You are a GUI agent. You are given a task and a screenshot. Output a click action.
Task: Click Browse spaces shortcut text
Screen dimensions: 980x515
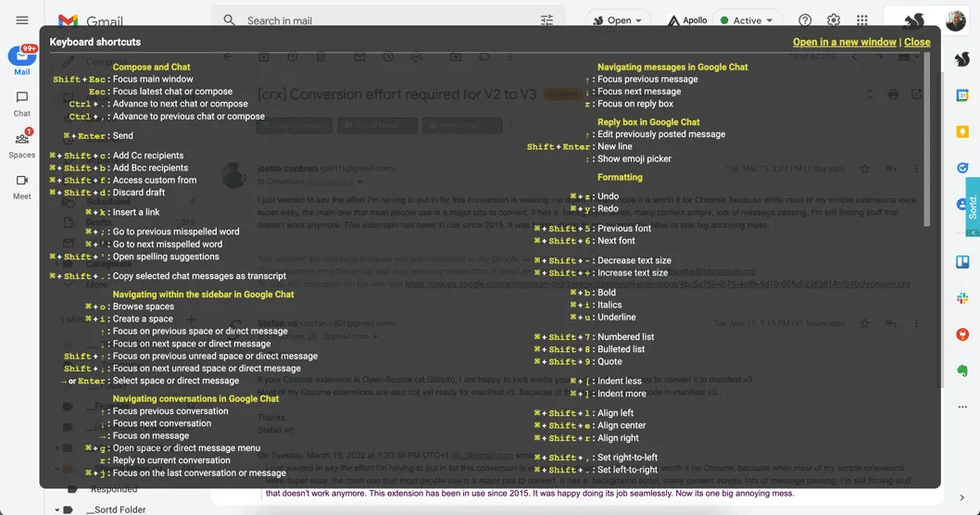point(144,307)
